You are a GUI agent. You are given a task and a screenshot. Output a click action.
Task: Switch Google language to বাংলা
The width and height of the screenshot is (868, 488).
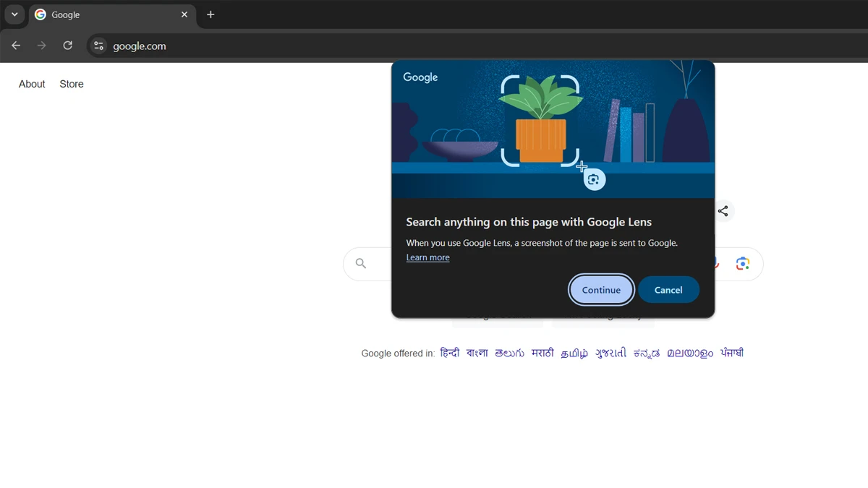477,353
